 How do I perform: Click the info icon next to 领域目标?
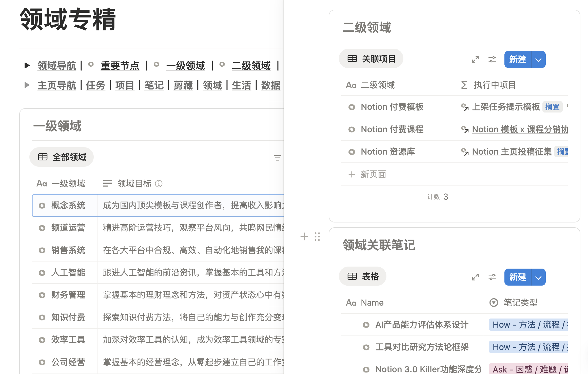click(159, 183)
